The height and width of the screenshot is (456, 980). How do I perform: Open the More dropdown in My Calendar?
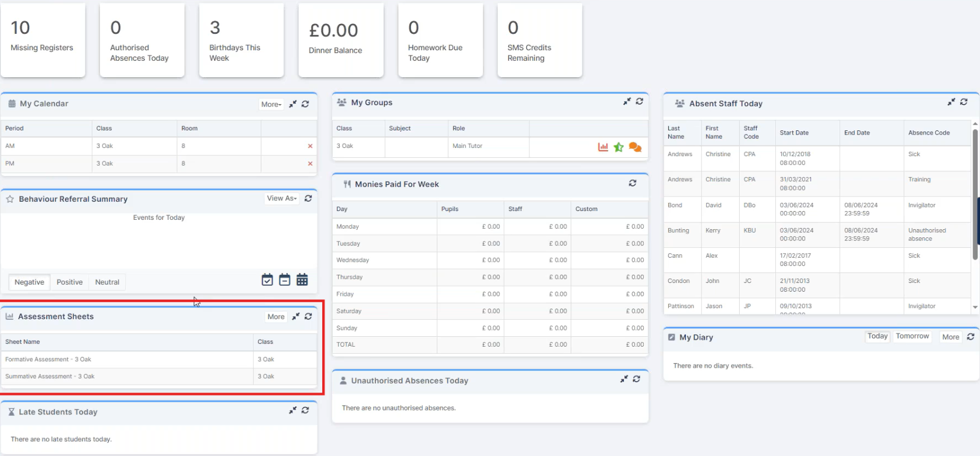pyautogui.click(x=271, y=104)
